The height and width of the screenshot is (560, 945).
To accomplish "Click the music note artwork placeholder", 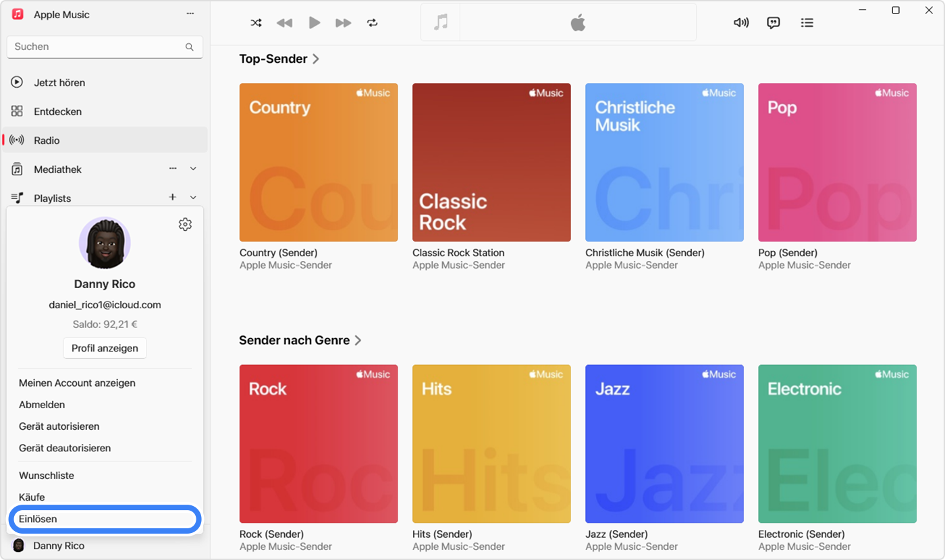I will tap(440, 22).
